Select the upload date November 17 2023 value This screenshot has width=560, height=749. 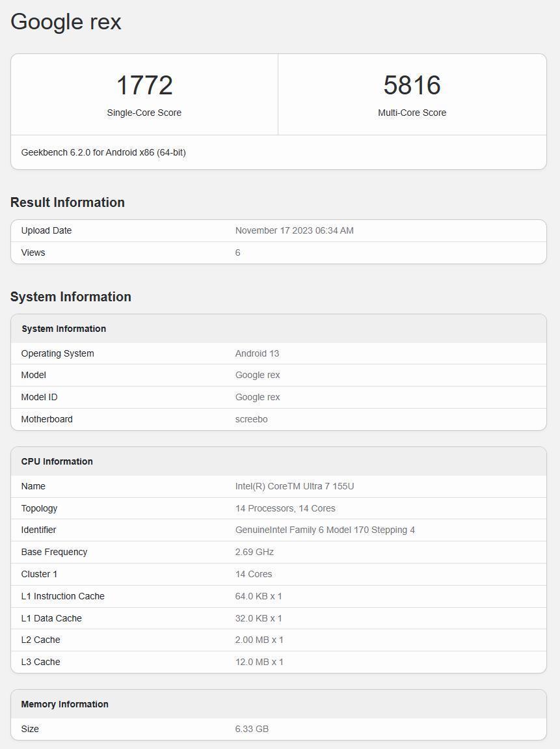click(x=294, y=230)
